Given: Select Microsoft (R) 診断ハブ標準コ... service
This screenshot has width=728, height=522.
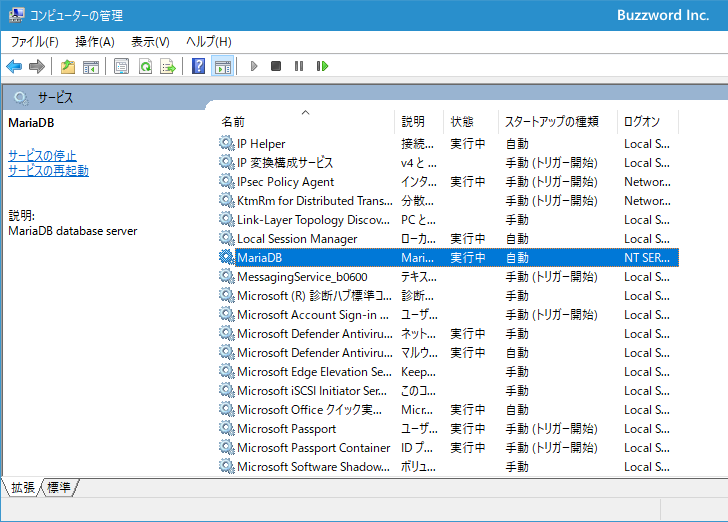Looking at the screenshot, I should coord(314,296).
